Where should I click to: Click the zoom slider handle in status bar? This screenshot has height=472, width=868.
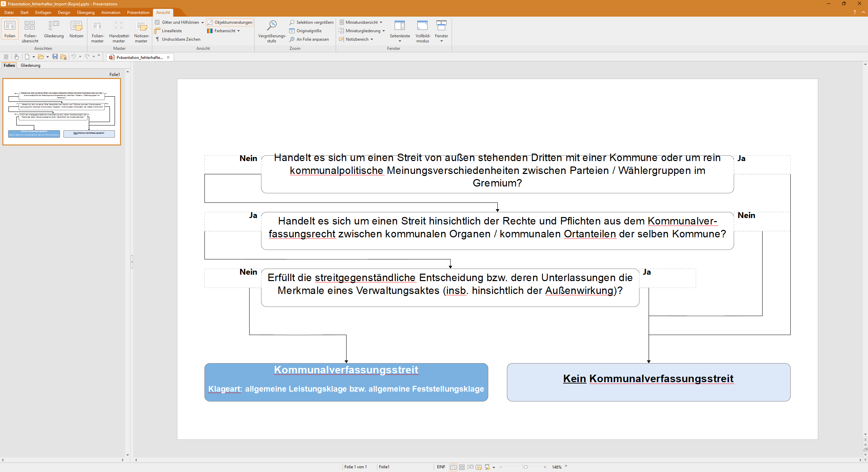526,467
